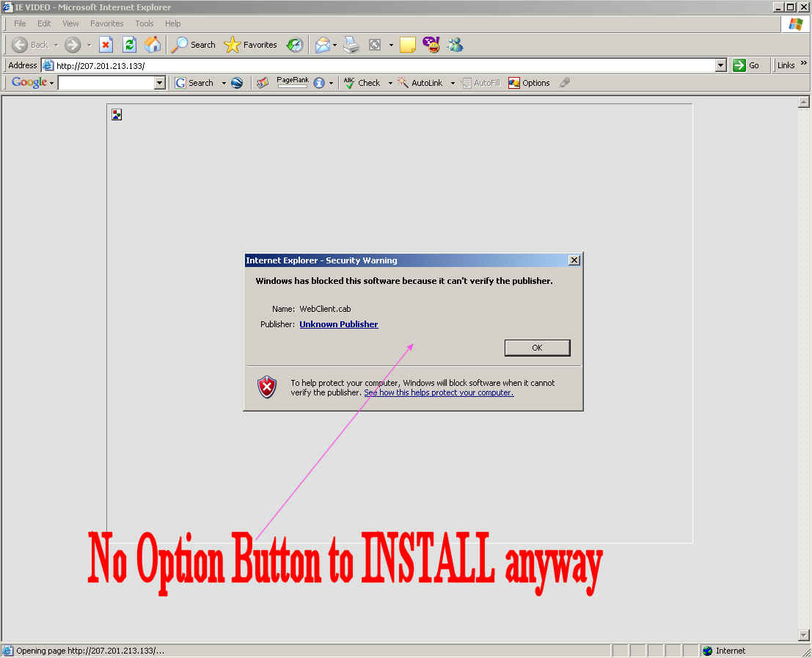
Task: Click OK in the Security Warning dialog
Action: coord(537,348)
